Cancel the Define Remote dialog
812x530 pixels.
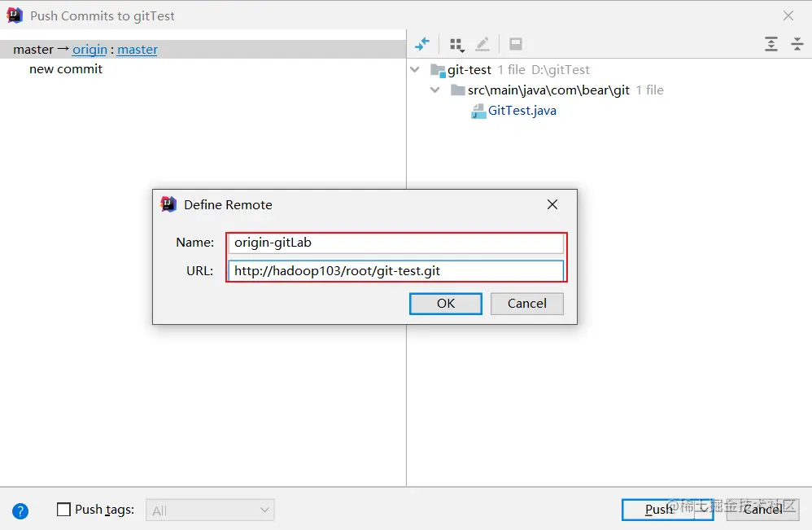click(526, 304)
